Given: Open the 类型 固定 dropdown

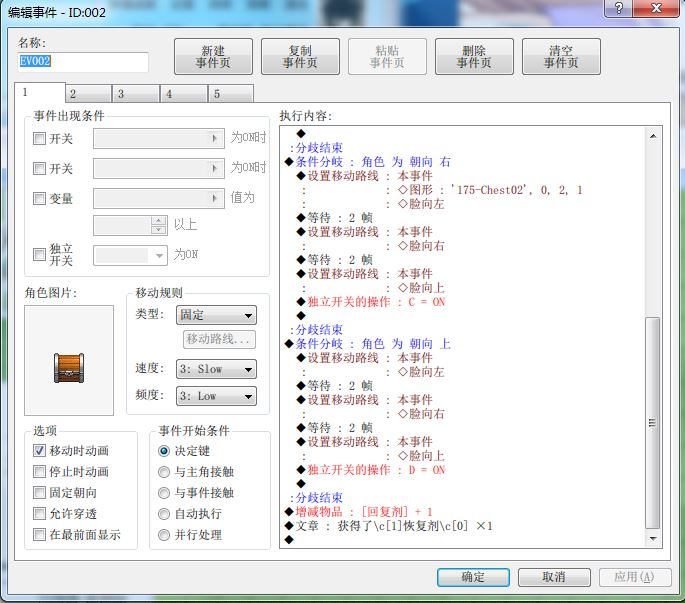Looking at the screenshot, I should tap(216, 315).
